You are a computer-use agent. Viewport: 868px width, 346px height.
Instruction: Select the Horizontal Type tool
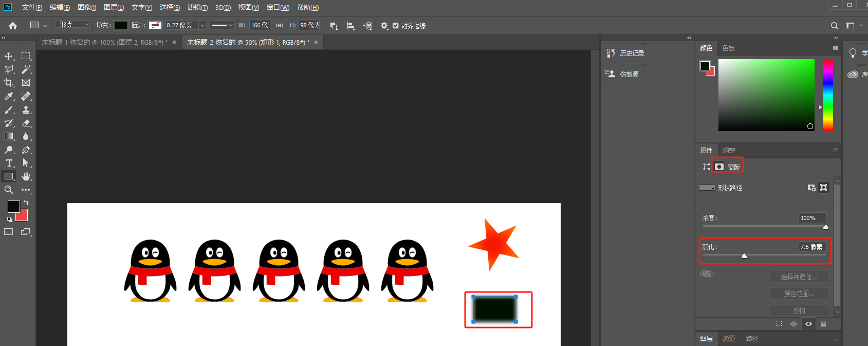tap(9, 163)
